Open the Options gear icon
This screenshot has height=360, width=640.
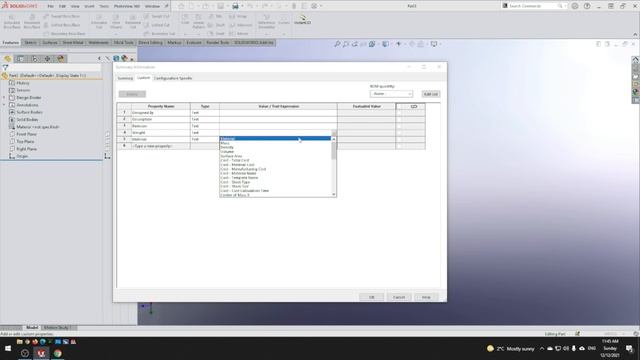pyautogui.click(x=314, y=6)
